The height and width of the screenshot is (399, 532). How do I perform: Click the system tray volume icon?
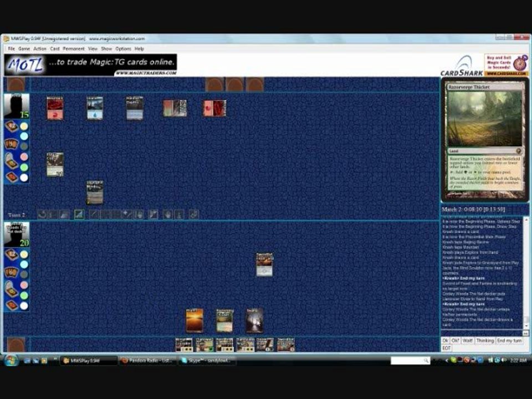504,360
